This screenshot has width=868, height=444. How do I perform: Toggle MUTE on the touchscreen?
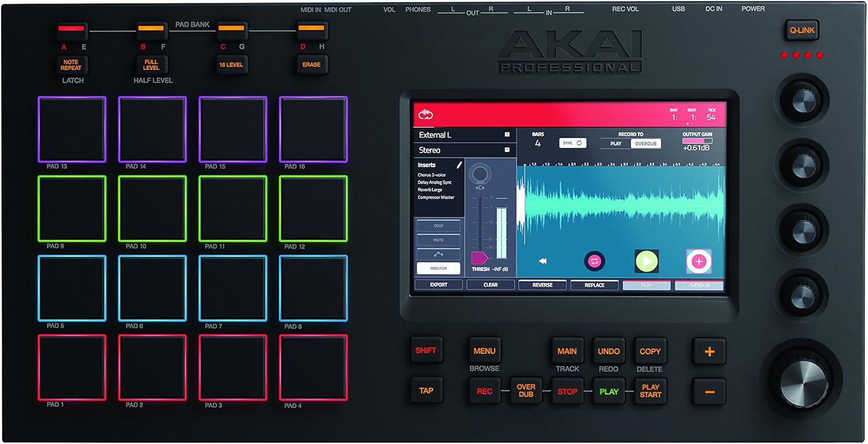coord(438,240)
